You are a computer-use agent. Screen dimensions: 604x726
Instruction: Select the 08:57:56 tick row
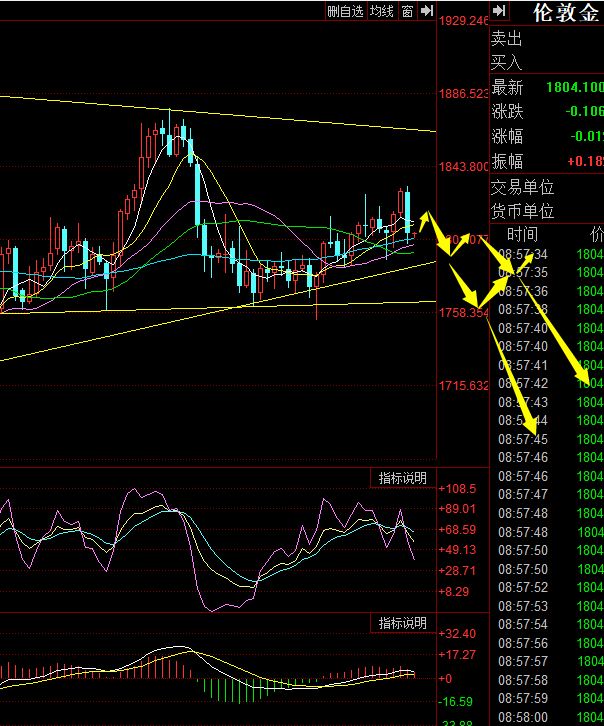pos(547,643)
